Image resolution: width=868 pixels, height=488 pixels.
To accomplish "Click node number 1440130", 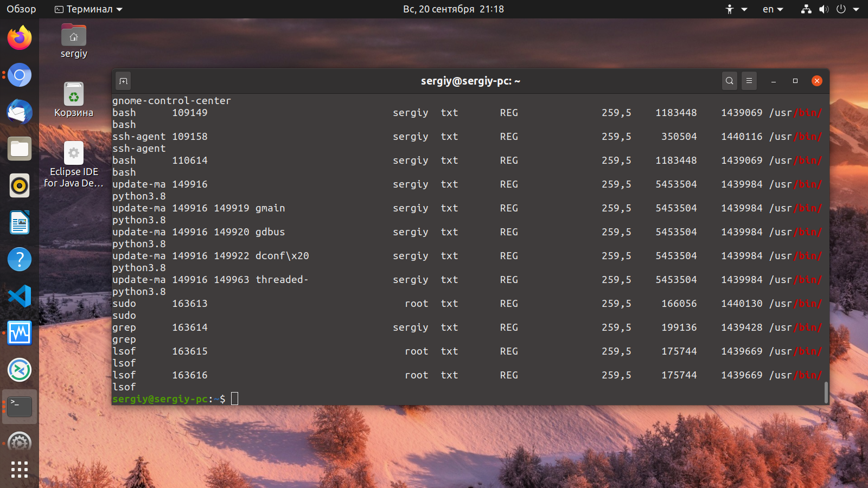I will pyautogui.click(x=742, y=304).
